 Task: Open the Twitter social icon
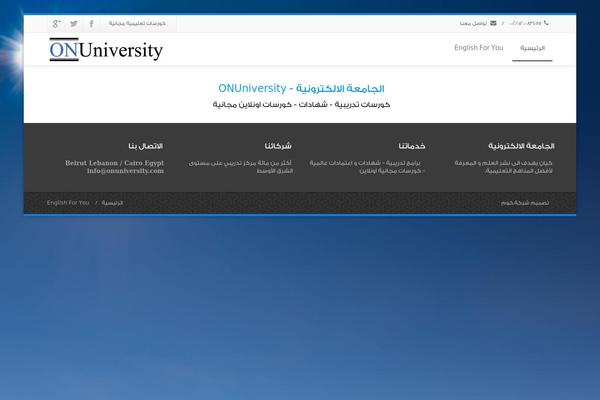(x=74, y=24)
